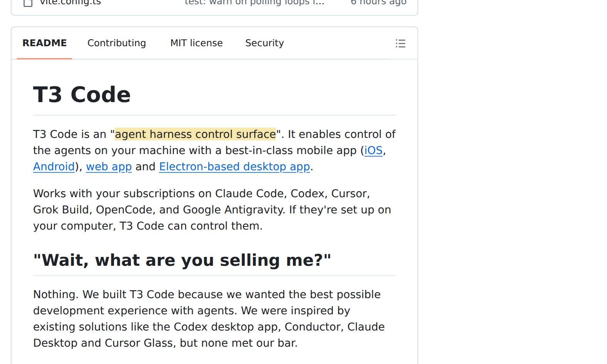This screenshot has height=364, width=607.
Task: Click the paragraph starting "Works with your subscriptions"
Action: click(x=214, y=210)
